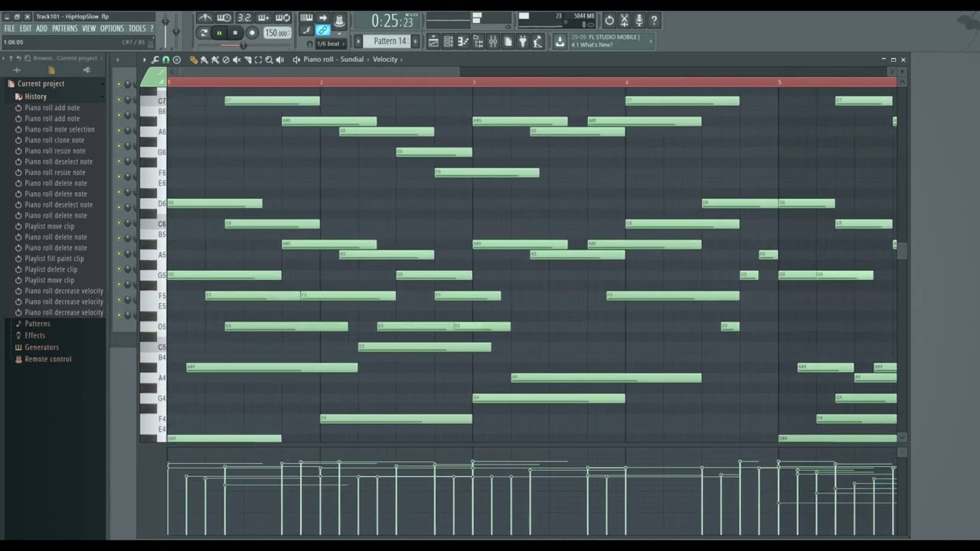Click the Playback speaker tool in piano roll

280,60
